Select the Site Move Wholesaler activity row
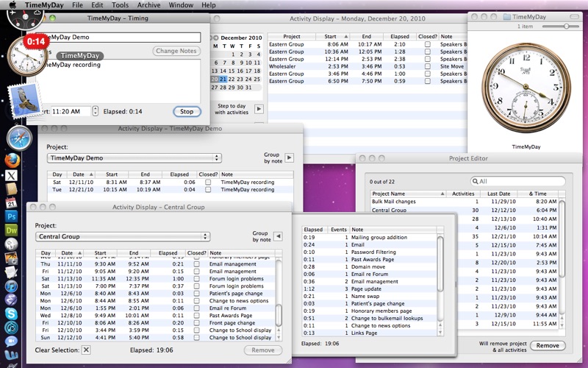The image size is (588, 368). [367, 66]
